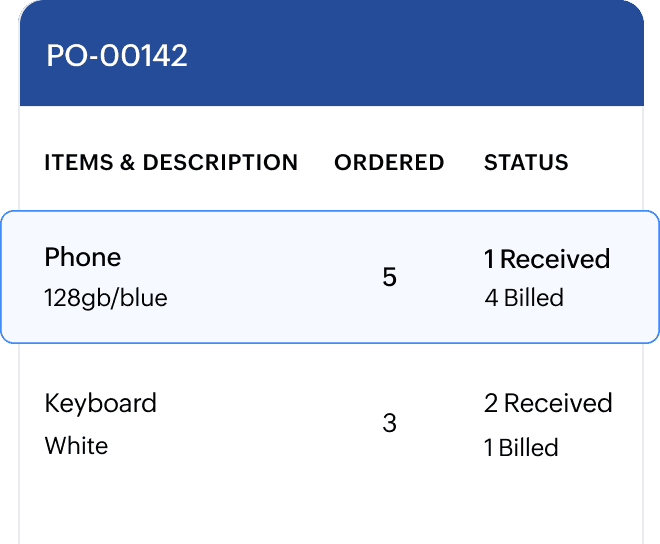Click the 1 Received status for Phone

click(547, 259)
